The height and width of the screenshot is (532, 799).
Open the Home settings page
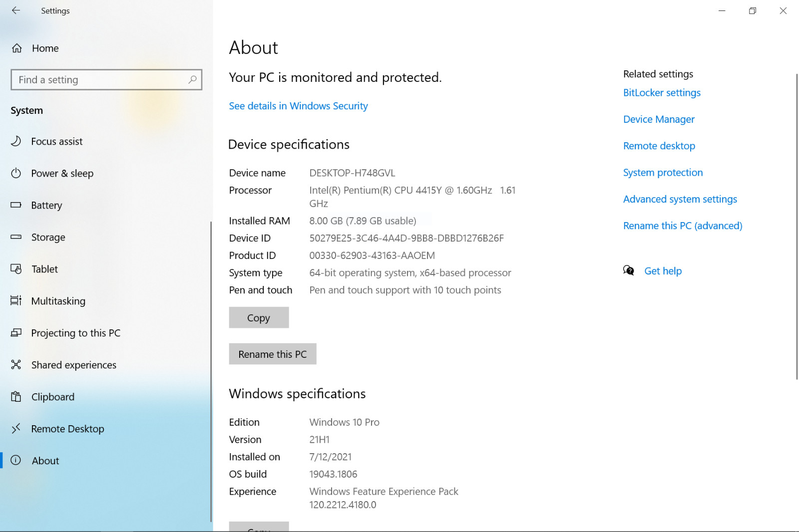point(106,48)
